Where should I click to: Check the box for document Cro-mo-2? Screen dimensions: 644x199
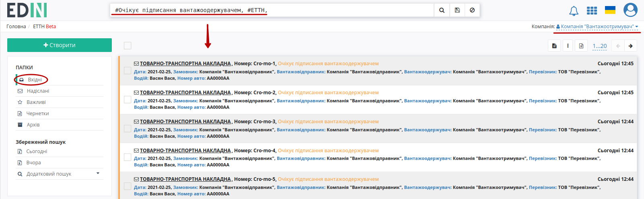128,99
